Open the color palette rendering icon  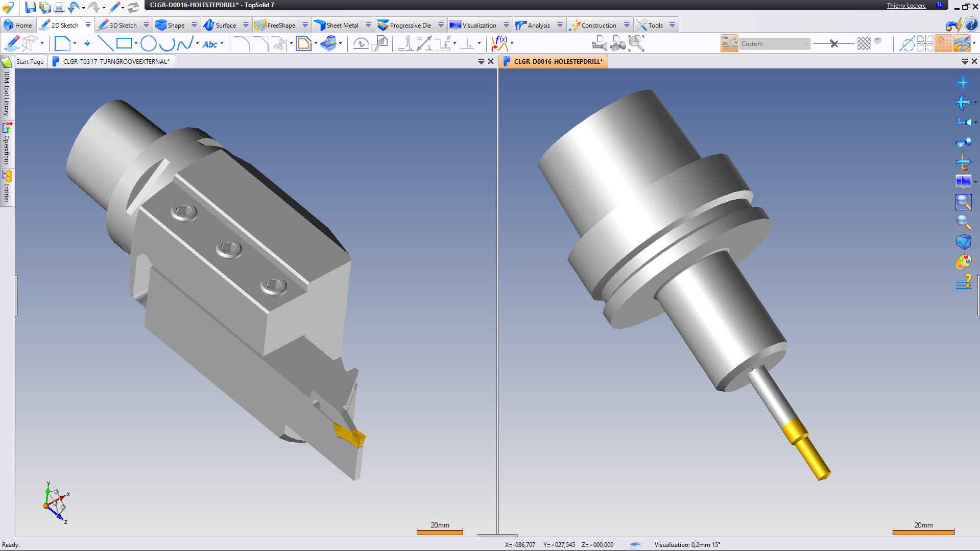pos(963,262)
